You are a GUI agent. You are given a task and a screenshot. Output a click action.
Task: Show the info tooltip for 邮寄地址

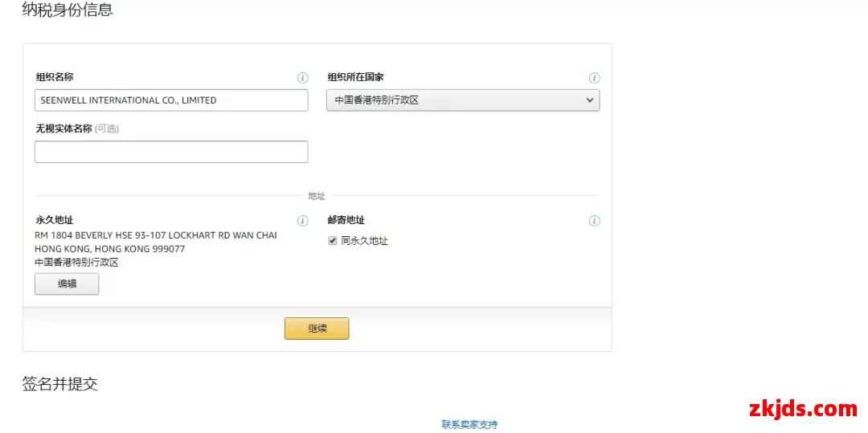tap(594, 221)
